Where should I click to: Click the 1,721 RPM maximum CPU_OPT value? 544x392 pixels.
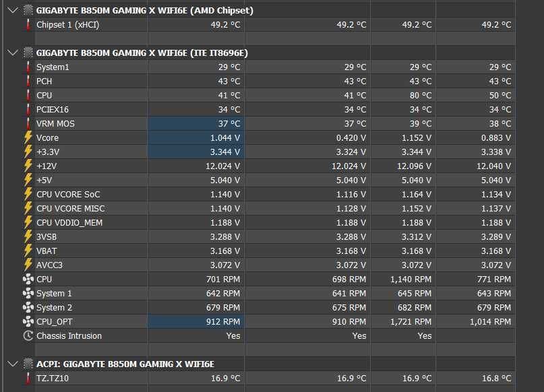pyautogui.click(x=411, y=322)
